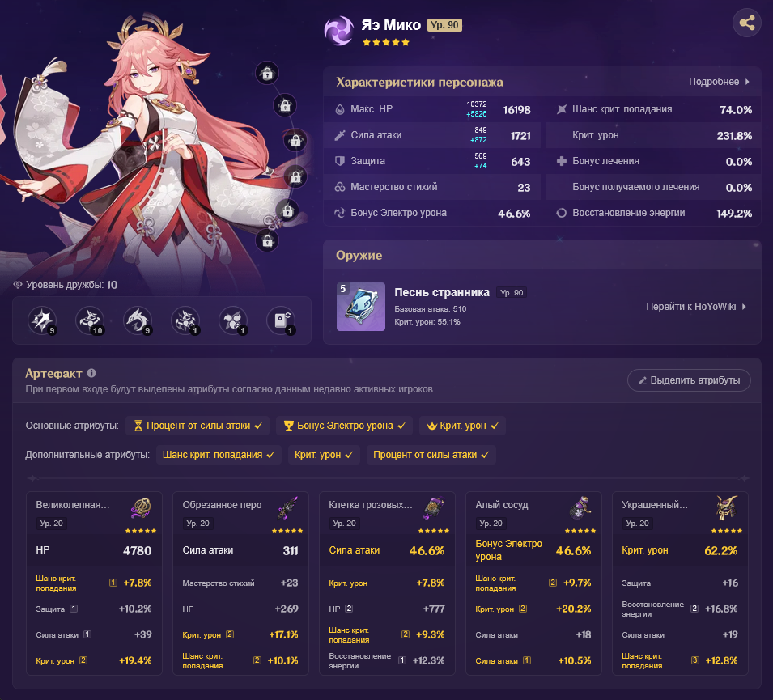Click the Electro element icon beside Яэ Мико
773x700 pixels.
[338, 31]
